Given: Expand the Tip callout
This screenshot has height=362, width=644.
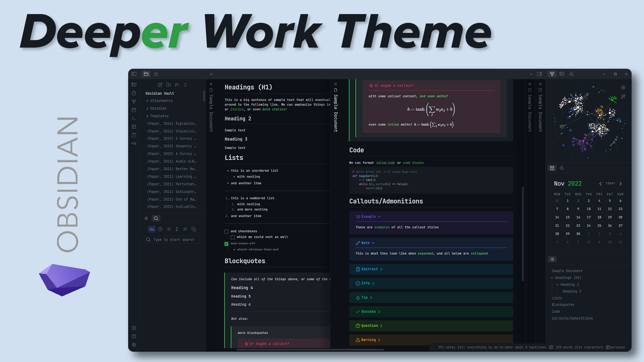Looking at the screenshot, I should coord(371,298).
